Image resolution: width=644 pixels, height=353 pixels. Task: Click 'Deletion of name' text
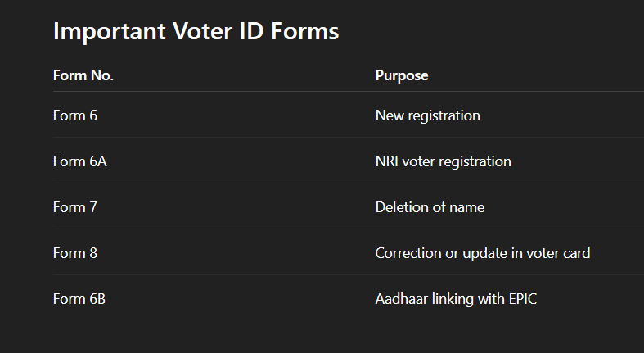pyautogui.click(x=430, y=207)
